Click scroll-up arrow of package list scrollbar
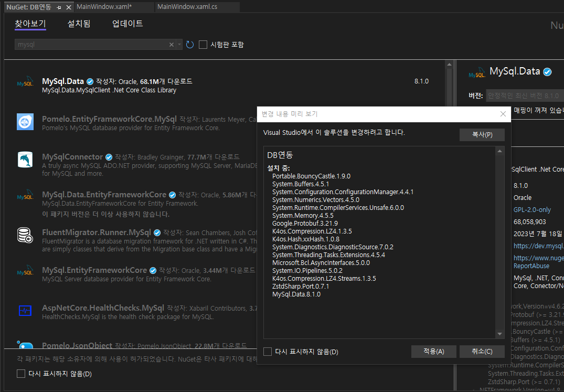 [x=449, y=65]
